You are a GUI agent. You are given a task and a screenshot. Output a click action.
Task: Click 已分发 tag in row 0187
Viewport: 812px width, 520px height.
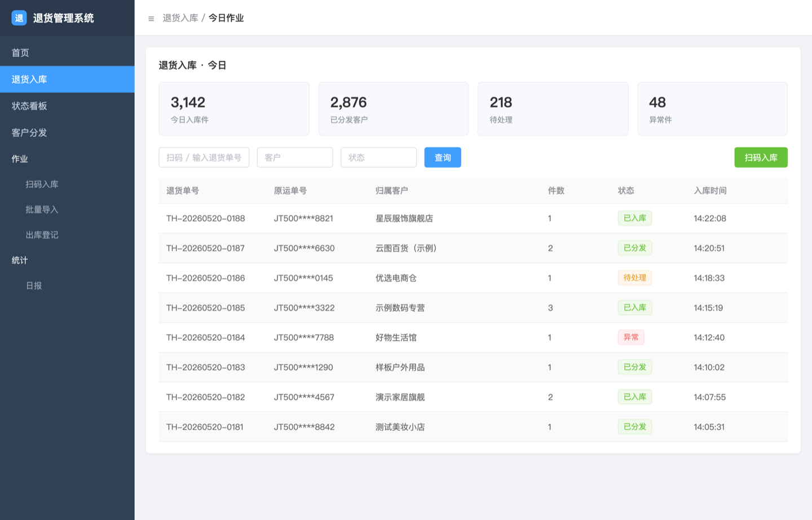(635, 248)
